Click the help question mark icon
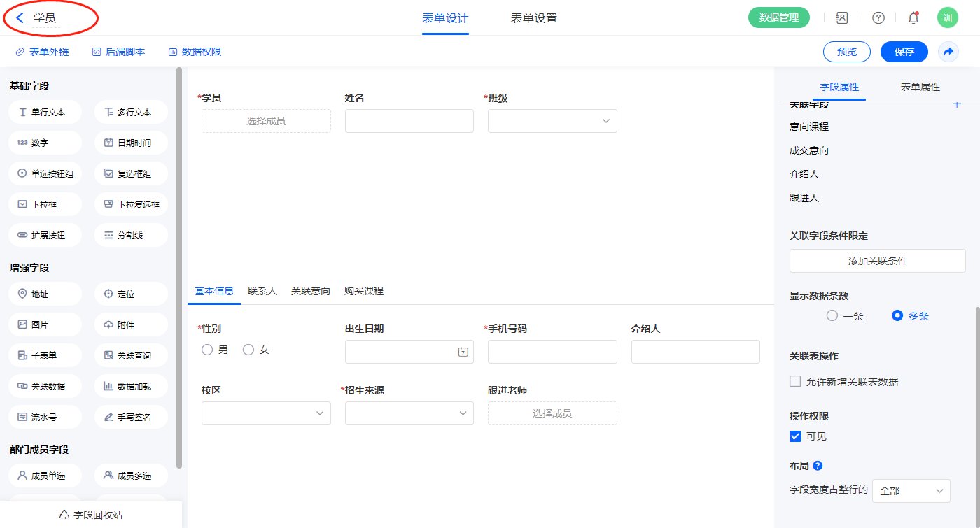Screen dimensions: 980x528 coord(878,18)
